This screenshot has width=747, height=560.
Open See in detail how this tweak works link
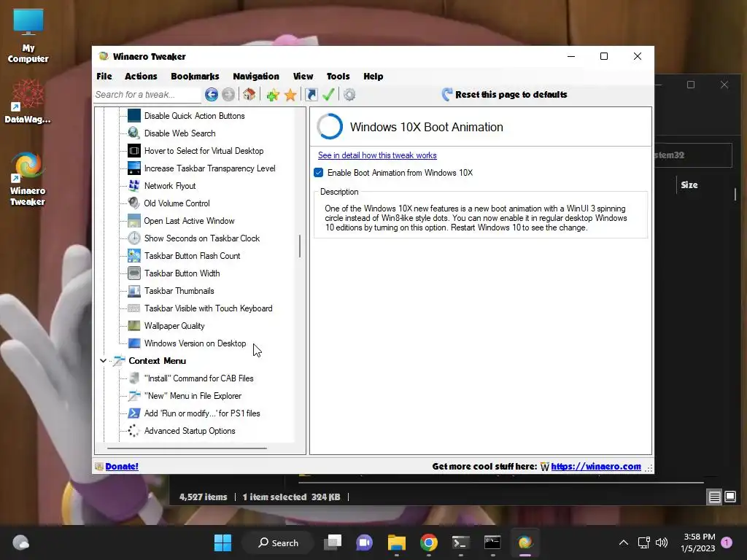tap(377, 155)
